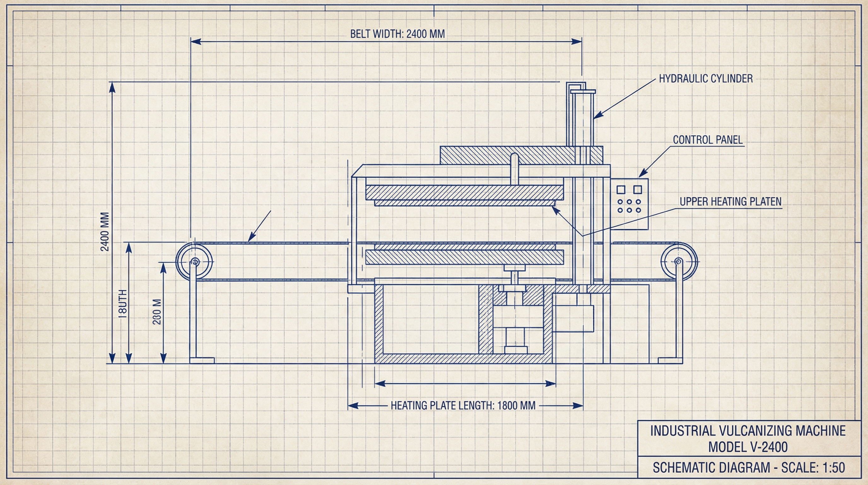The height and width of the screenshot is (485, 868).
Task: Click the MODEL V-2400 title text
Action: pyautogui.click(x=748, y=447)
